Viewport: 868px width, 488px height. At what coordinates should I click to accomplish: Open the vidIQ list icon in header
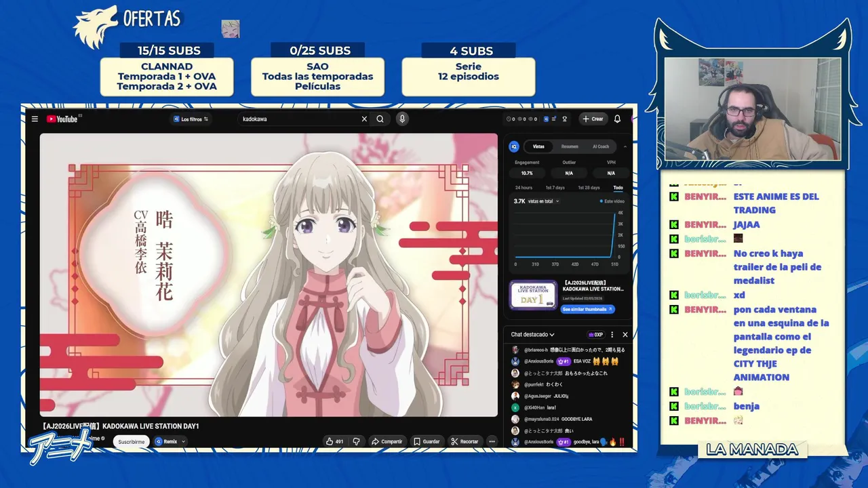point(554,119)
